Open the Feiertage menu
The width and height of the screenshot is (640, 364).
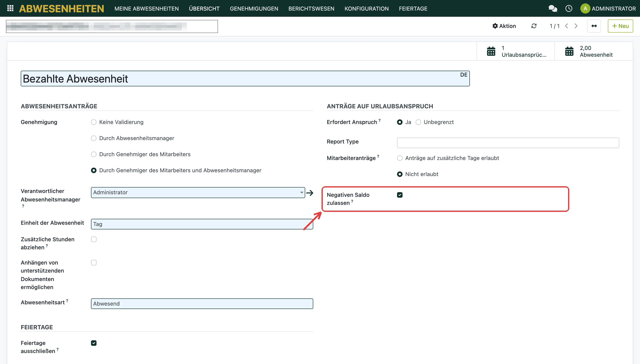pos(413,8)
